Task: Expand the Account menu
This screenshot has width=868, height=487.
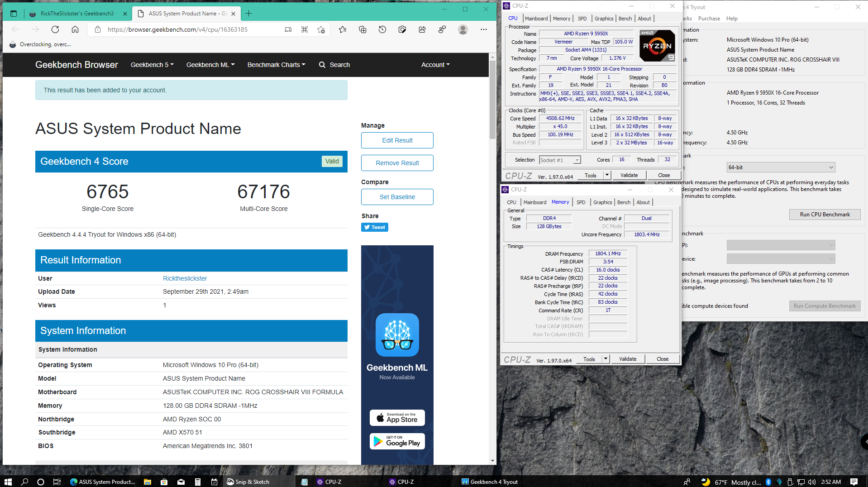Action: coord(435,65)
